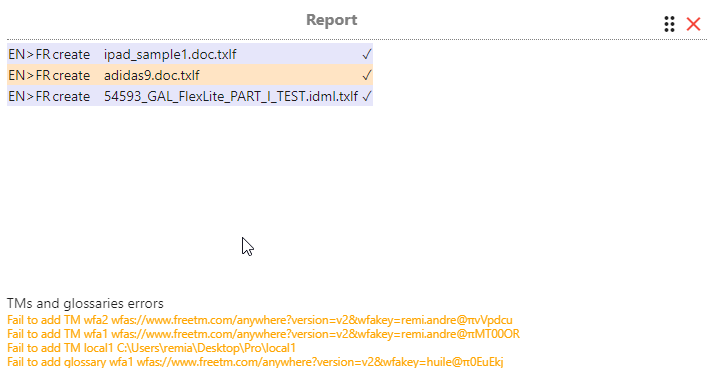The image size is (712, 381).
Task: Select the ipad_sample1.doc.txlf file row
Action: (190, 54)
